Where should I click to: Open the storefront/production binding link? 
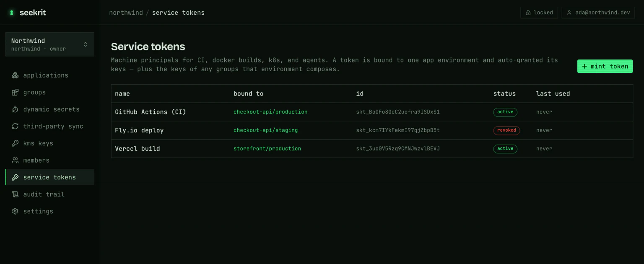point(267,148)
